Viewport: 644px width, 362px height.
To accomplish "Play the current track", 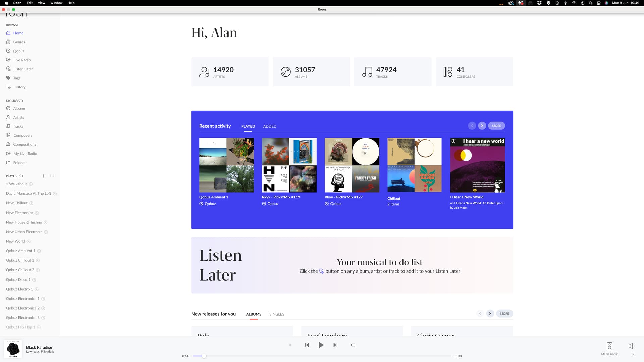I will click(321, 345).
